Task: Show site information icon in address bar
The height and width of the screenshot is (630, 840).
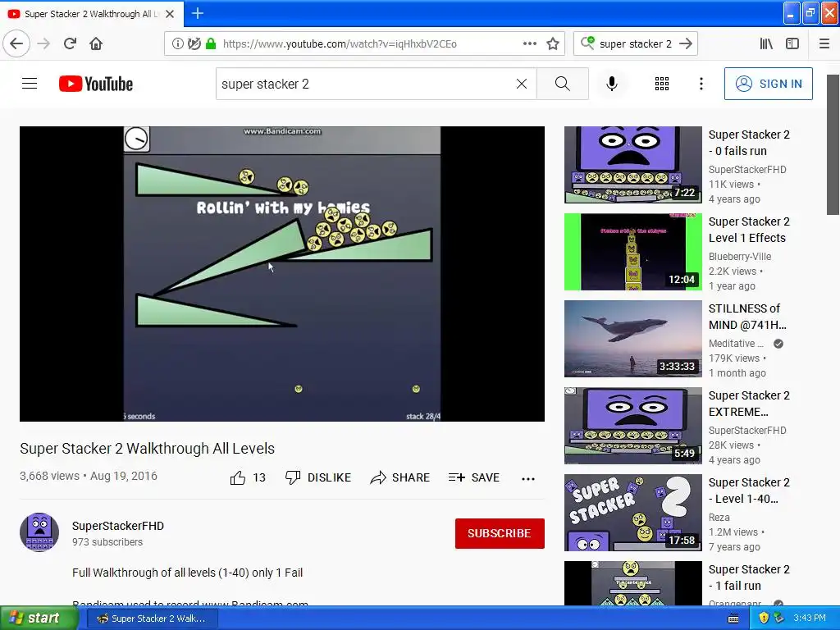Action: tap(177, 44)
